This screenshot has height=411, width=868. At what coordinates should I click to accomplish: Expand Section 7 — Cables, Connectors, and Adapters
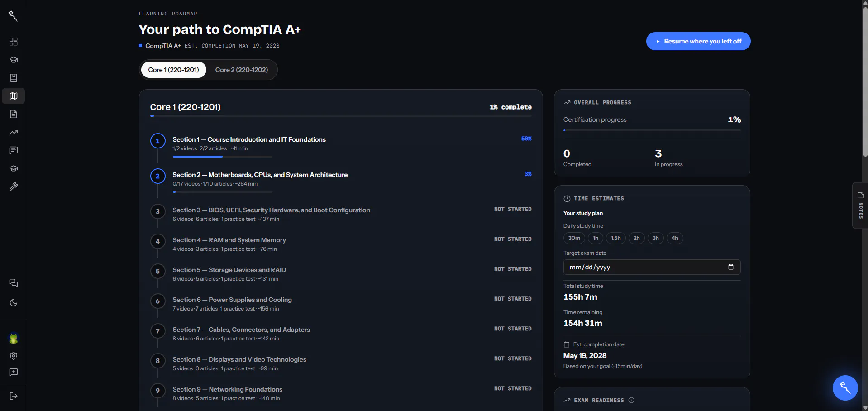[x=341, y=334]
